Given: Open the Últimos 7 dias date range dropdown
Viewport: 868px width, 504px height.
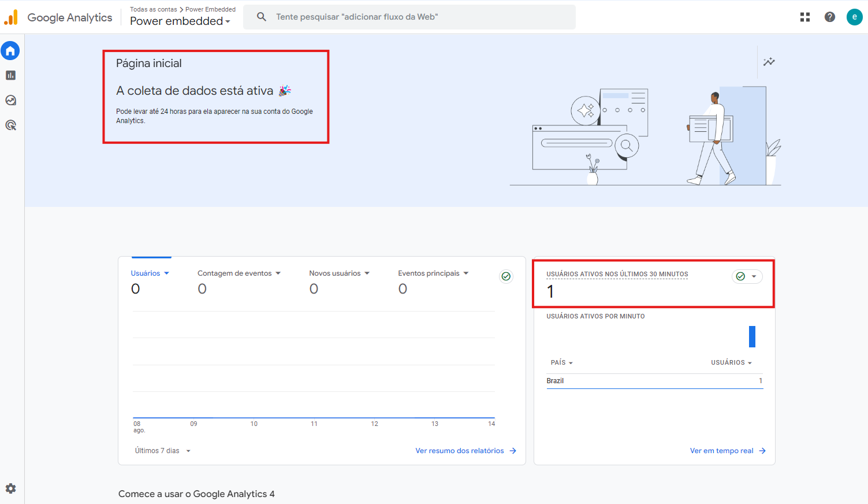Looking at the screenshot, I should 162,451.
